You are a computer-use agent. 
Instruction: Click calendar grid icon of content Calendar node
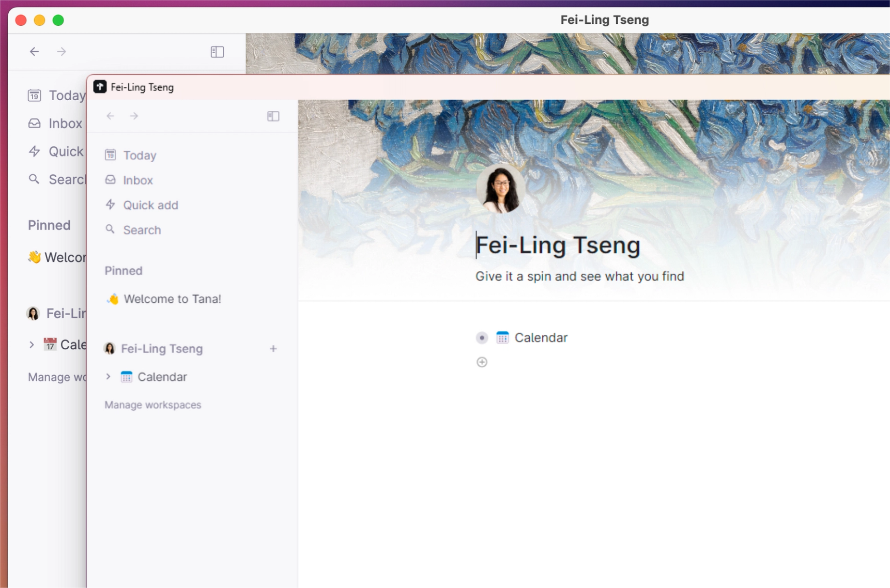point(502,338)
